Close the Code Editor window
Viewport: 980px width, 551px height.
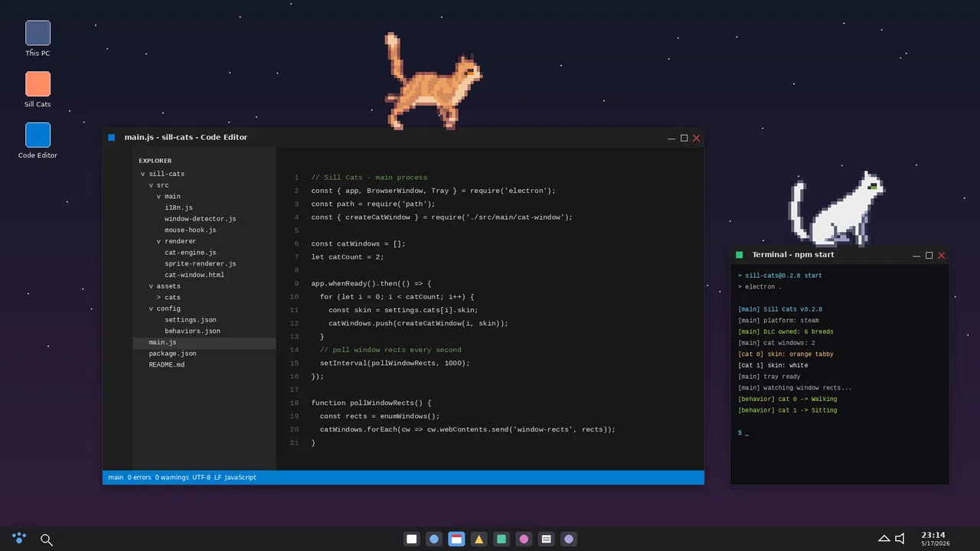[x=697, y=139]
